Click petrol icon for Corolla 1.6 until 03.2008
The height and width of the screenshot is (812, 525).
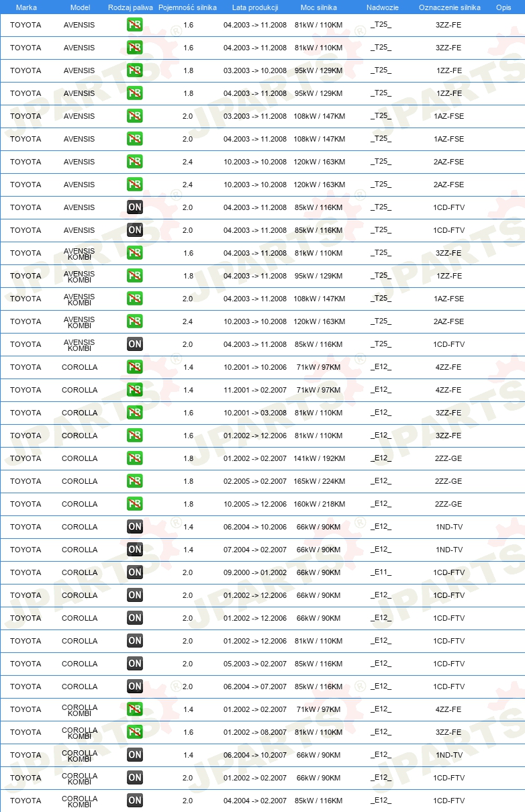[134, 413]
